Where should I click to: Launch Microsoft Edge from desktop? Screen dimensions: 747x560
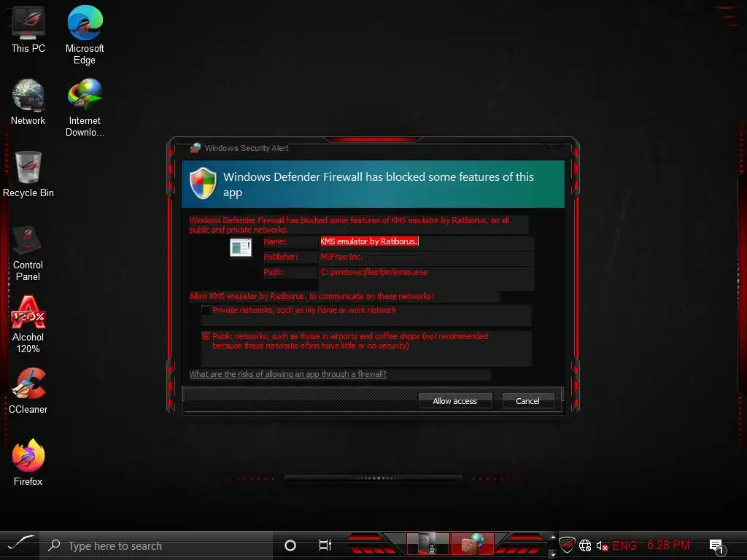coord(85,35)
